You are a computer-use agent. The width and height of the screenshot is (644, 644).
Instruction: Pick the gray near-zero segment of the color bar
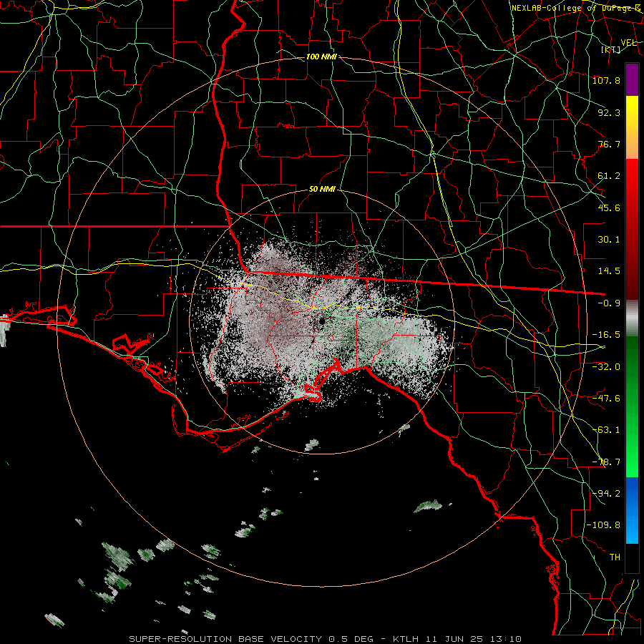point(632,318)
